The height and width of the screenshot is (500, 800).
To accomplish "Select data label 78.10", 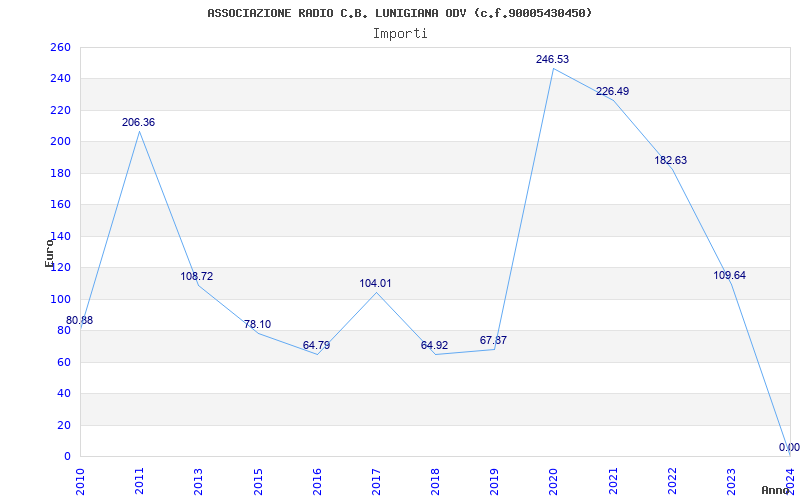I will (258, 324).
